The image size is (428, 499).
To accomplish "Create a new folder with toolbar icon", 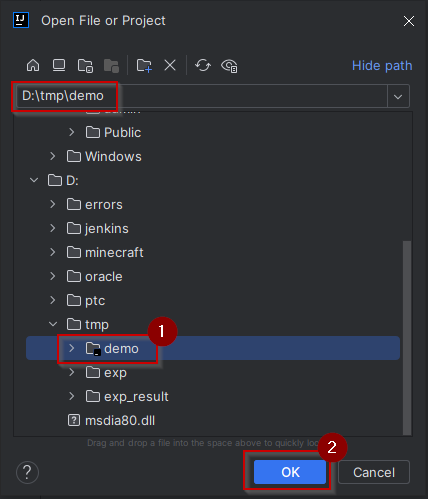I will click(x=144, y=65).
